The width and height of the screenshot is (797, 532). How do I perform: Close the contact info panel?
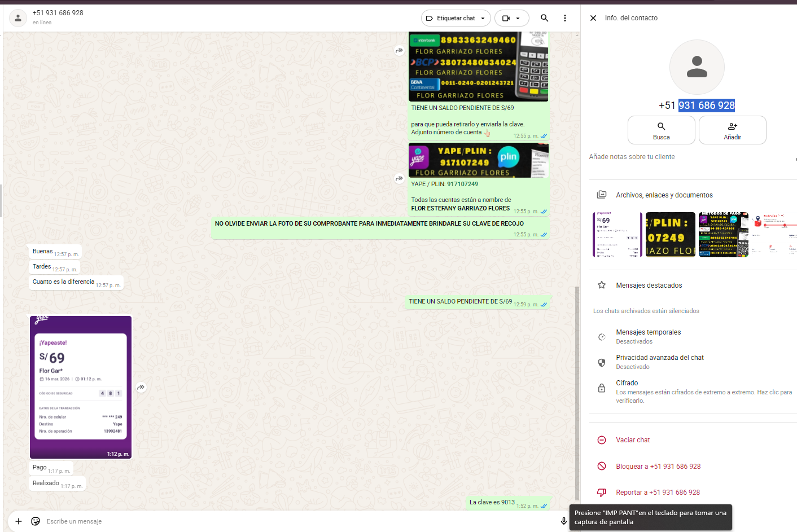(593, 18)
